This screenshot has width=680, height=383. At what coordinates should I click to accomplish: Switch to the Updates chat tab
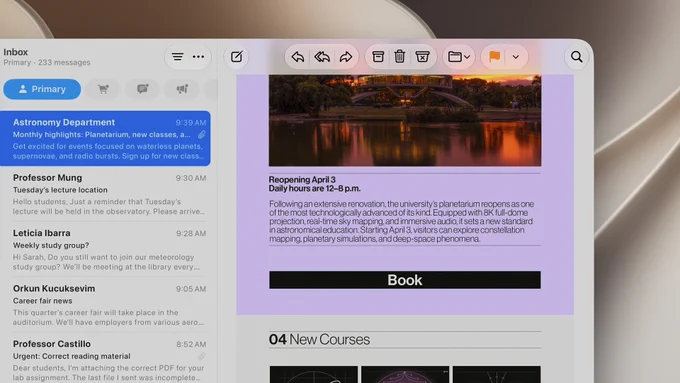click(142, 89)
